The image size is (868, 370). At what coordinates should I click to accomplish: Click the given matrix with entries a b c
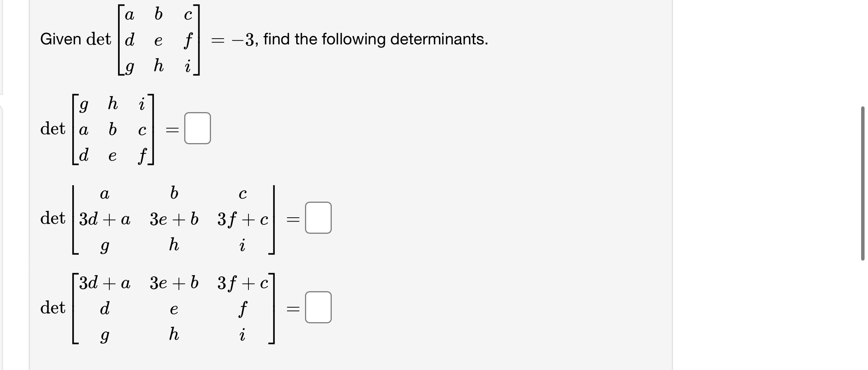(x=159, y=40)
